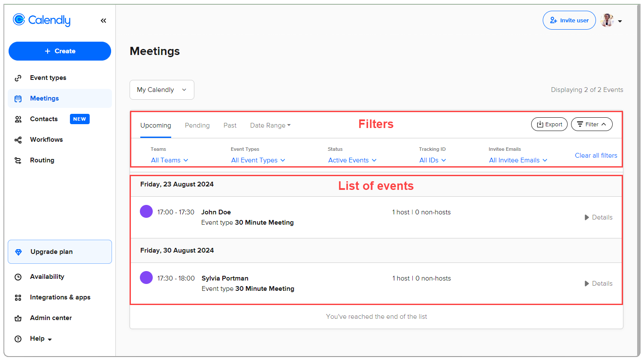
Task: Switch to the Past tab
Action: [x=230, y=125]
